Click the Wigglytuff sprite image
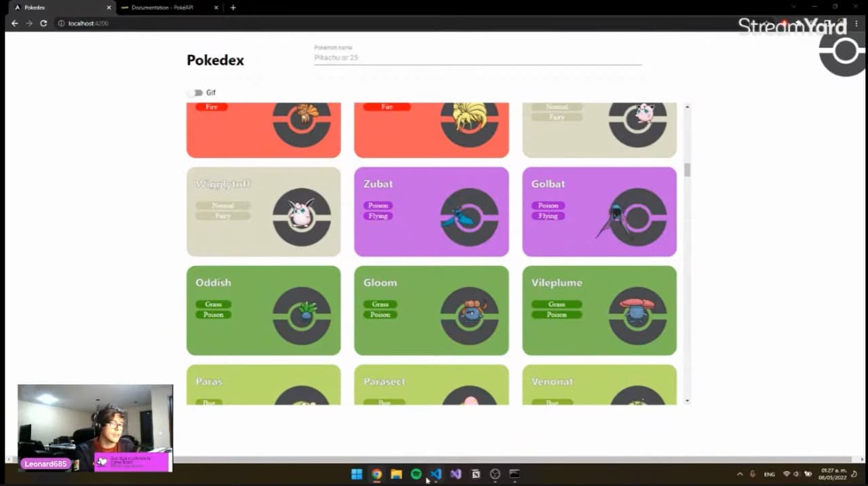The height and width of the screenshot is (486, 868). coord(301,213)
